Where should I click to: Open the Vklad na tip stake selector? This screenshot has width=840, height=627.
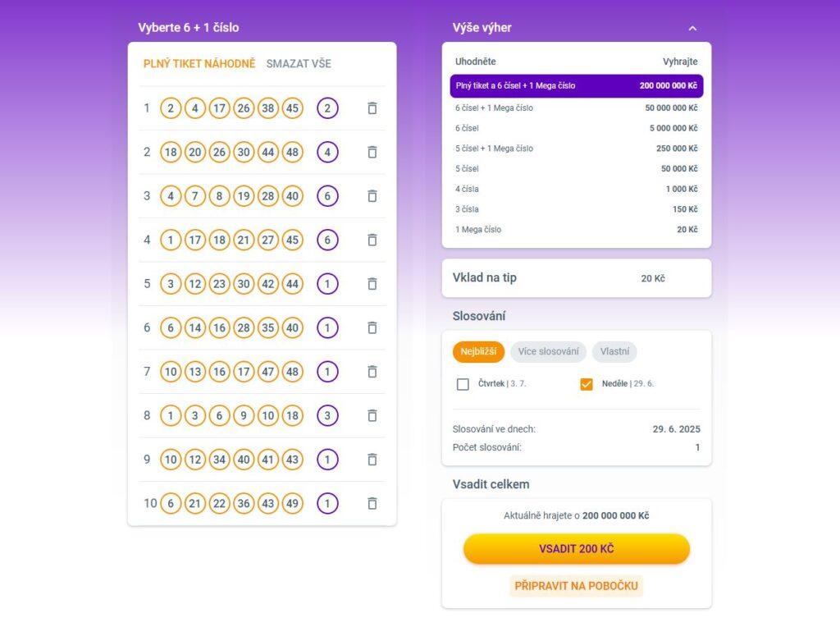[x=577, y=278]
